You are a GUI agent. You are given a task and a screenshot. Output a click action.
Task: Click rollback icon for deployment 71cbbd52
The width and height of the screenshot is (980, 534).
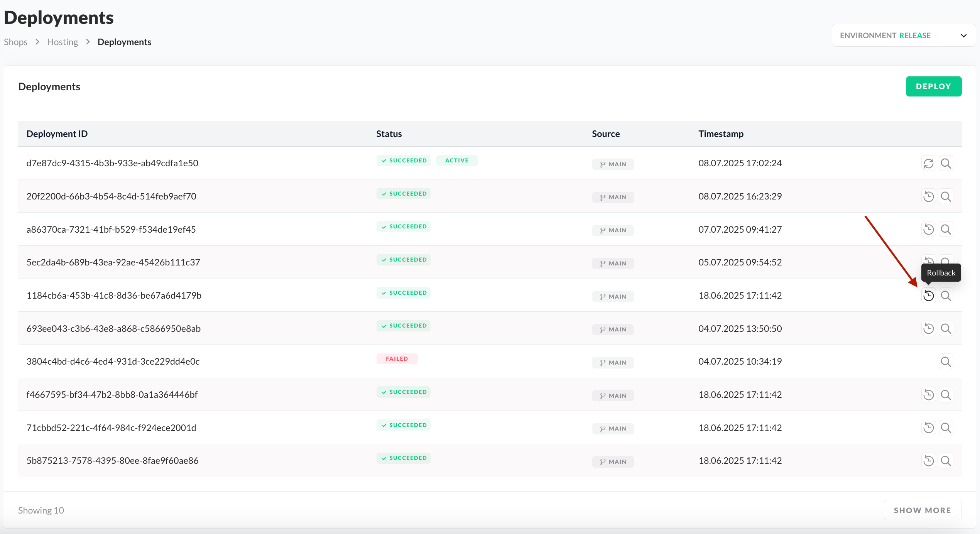click(928, 428)
